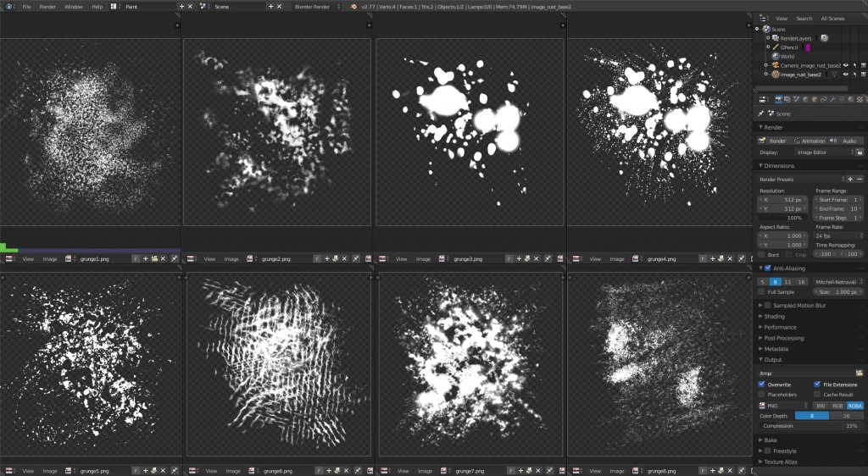Click the Camera_image_rust_base2 camera icon in outliner

775,65
